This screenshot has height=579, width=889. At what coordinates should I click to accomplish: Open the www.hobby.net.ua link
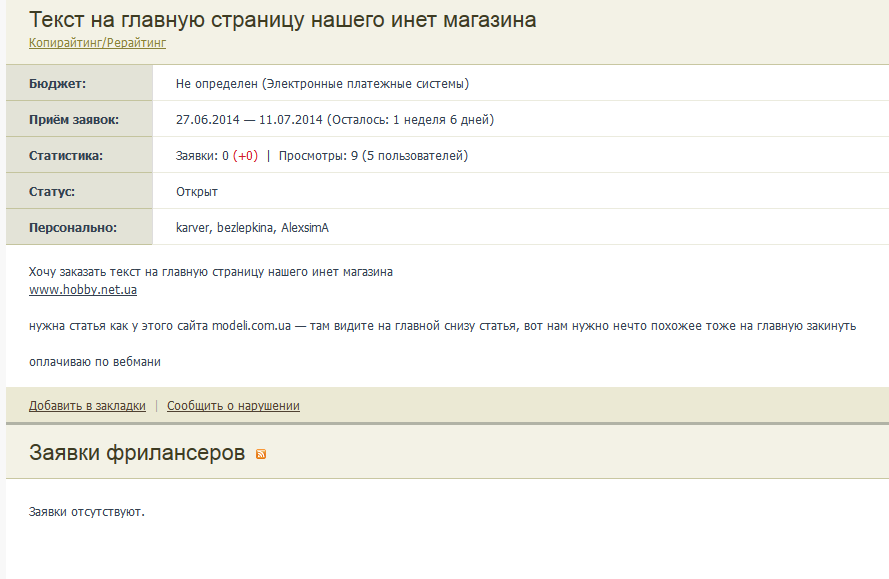[x=83, y=290]
